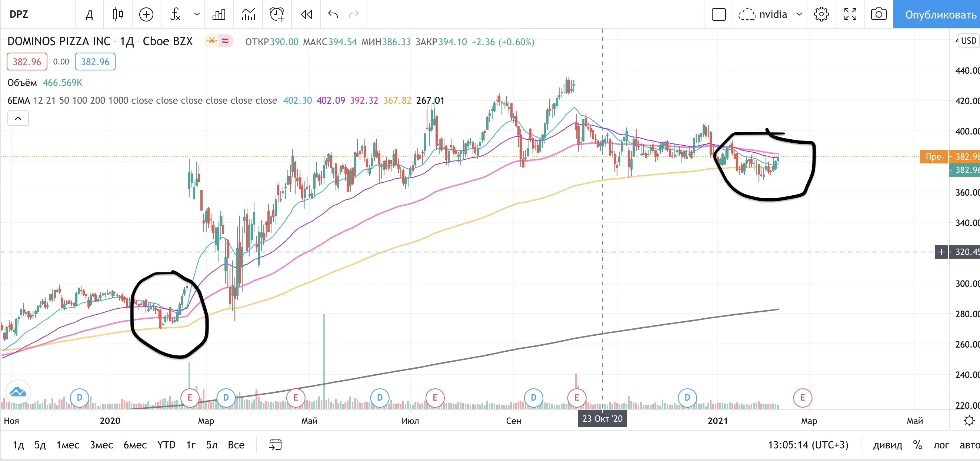Screen dimensions: 980x461
Task: Toggle авто auto scale
Action: [969, 445]
